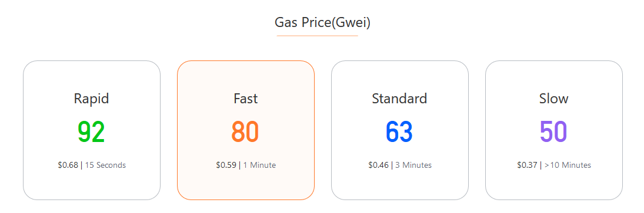The width and height of the screenshot is (644, 213).
Task: Click the green 92 Gwei value
Action: (92, 132)
